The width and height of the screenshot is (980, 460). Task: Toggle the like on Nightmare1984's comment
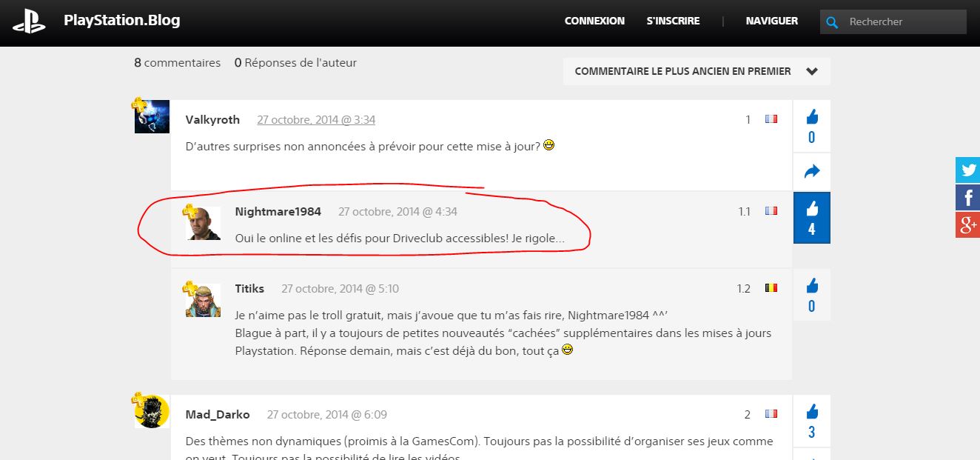[x=812, y=218]
